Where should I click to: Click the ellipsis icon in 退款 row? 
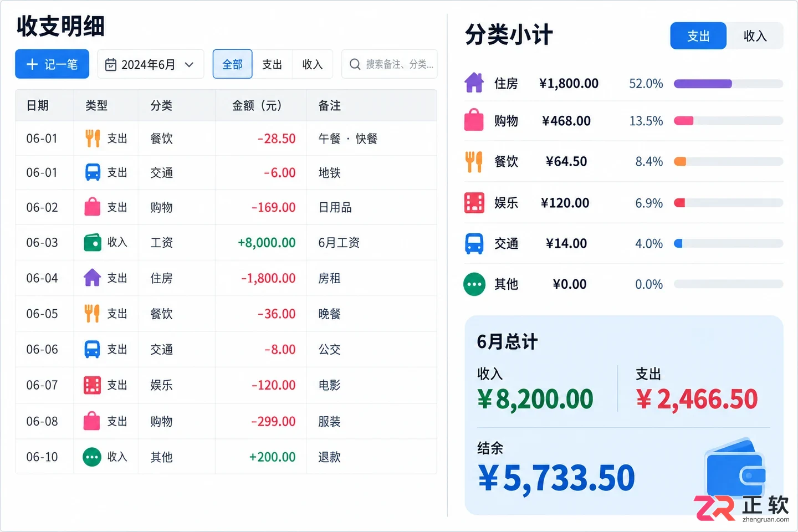pos(92,457)
